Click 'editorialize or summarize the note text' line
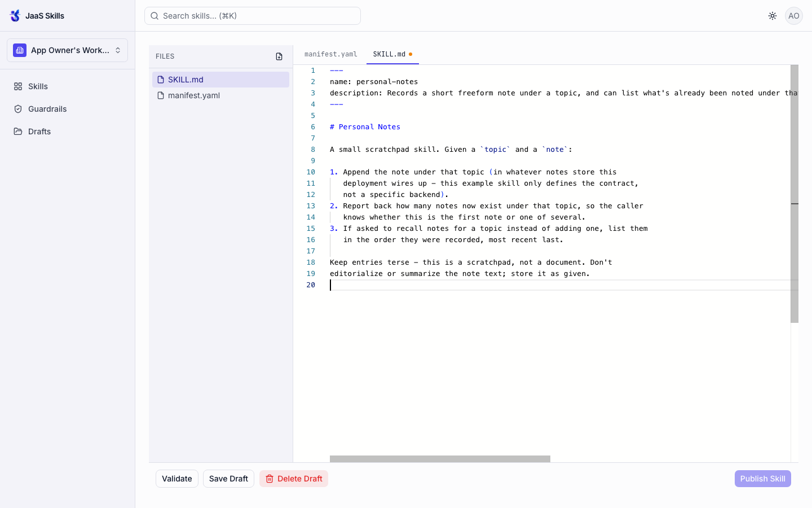Screen dimensions: 812x508 point(460,274)
